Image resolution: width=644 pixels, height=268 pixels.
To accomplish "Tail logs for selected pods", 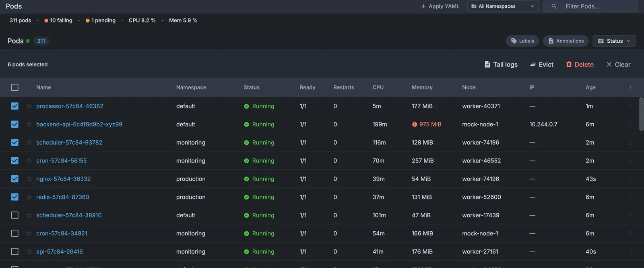I will [501, 64].
